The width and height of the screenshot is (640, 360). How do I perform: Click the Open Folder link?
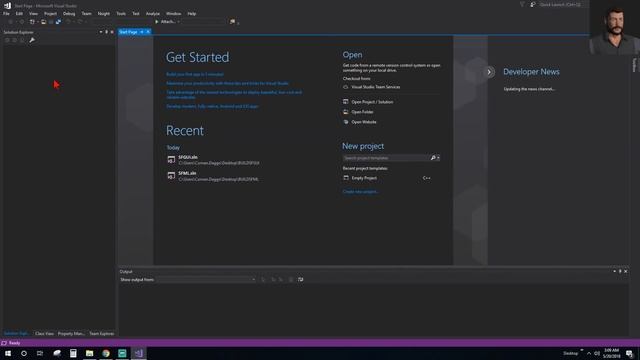click(362, 112)
